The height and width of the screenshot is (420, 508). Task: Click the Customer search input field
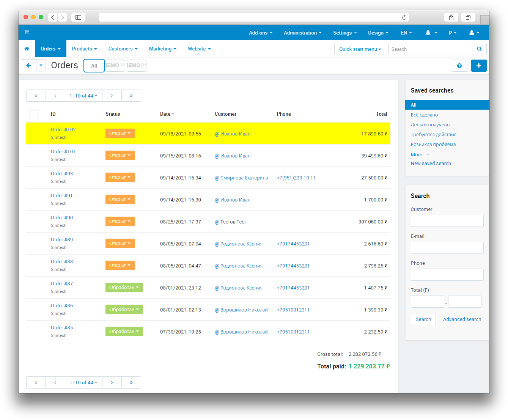tap(447, 221)
